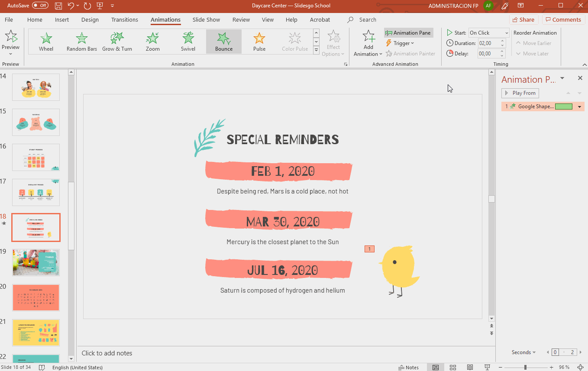Switch to Slide Sorter view
588x371 pixels.
(452, 367)
